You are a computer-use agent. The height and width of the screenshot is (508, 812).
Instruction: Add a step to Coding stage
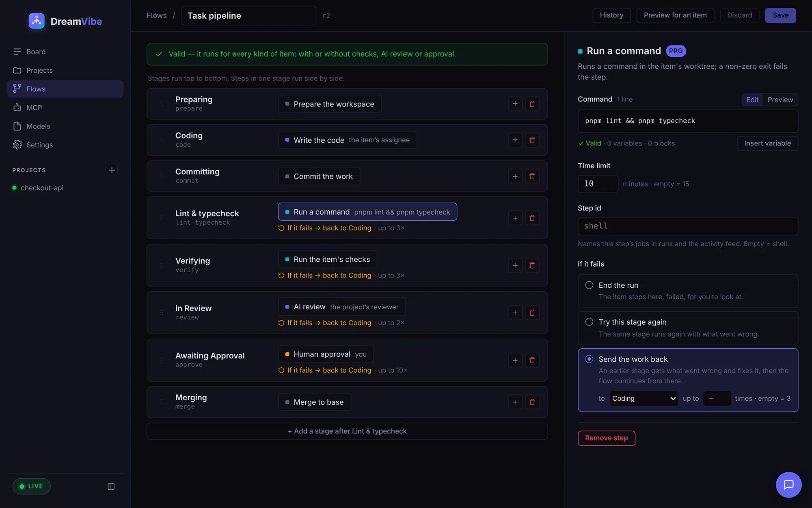click(515, 140)
